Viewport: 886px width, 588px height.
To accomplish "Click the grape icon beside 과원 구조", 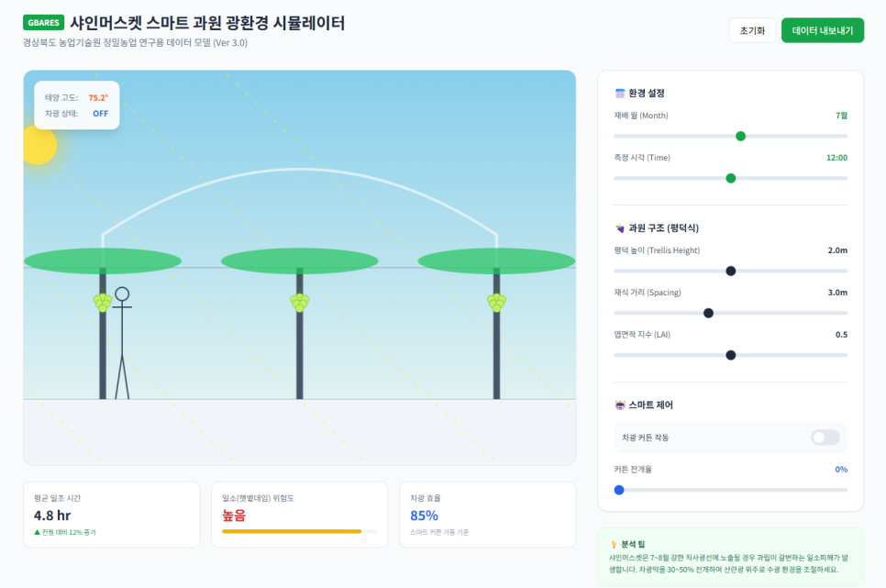I will coord(620,228).
